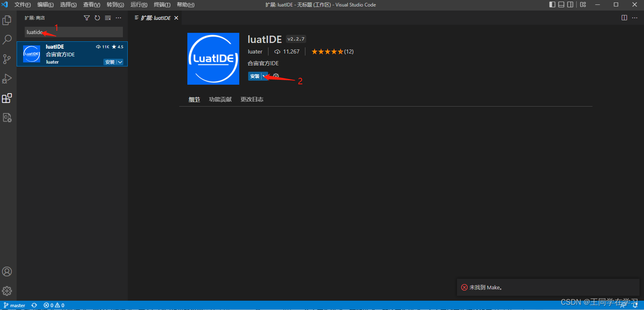Click the 合宙官方IDE description on detail page

point(263,63)
